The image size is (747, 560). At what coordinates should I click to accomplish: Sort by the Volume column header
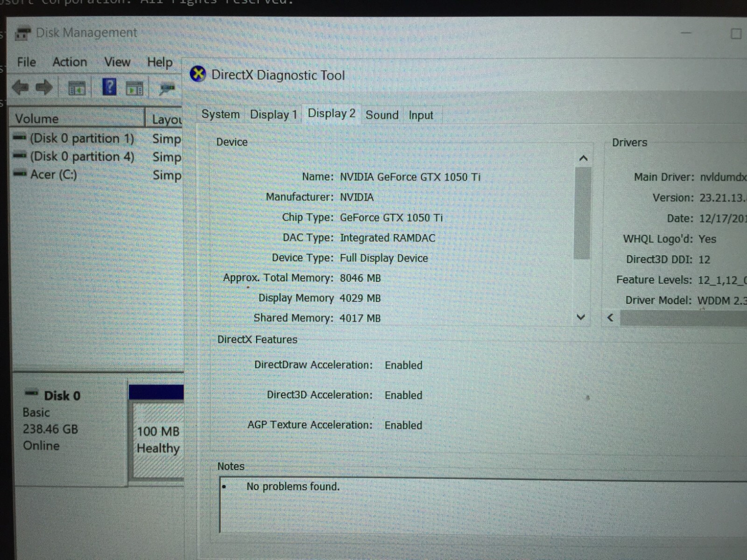click(77, 118)
